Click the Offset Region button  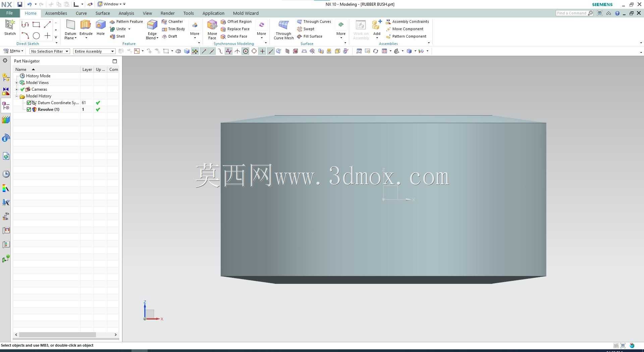236,21
